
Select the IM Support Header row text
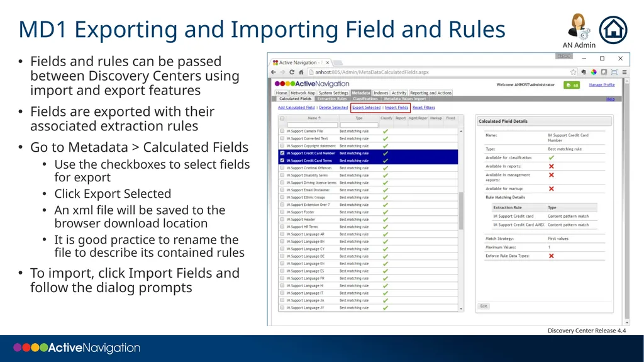click(x=301, y=220)
